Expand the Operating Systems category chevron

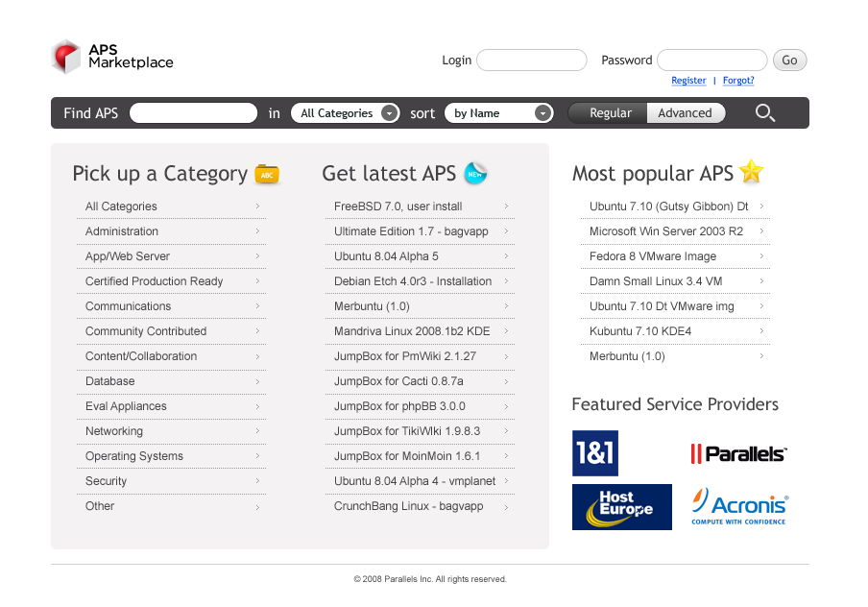pyautogui.click(x=256, y=456)
